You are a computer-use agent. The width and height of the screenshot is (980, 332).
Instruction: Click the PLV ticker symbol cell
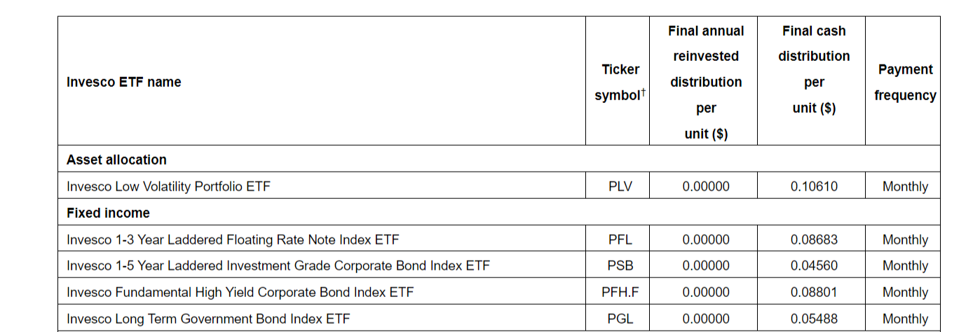click(x=620, y=186)
